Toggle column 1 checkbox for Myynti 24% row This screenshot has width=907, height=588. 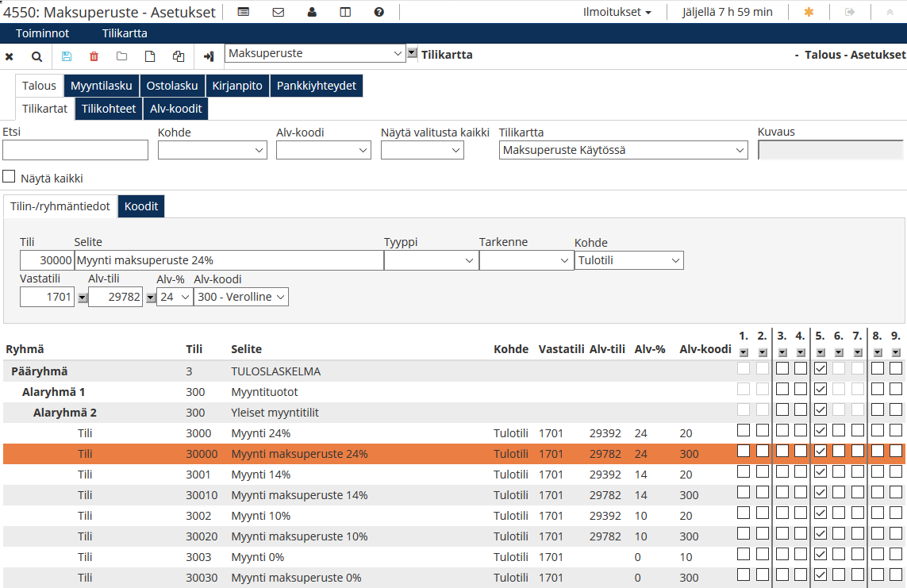(x=744, y=430)
